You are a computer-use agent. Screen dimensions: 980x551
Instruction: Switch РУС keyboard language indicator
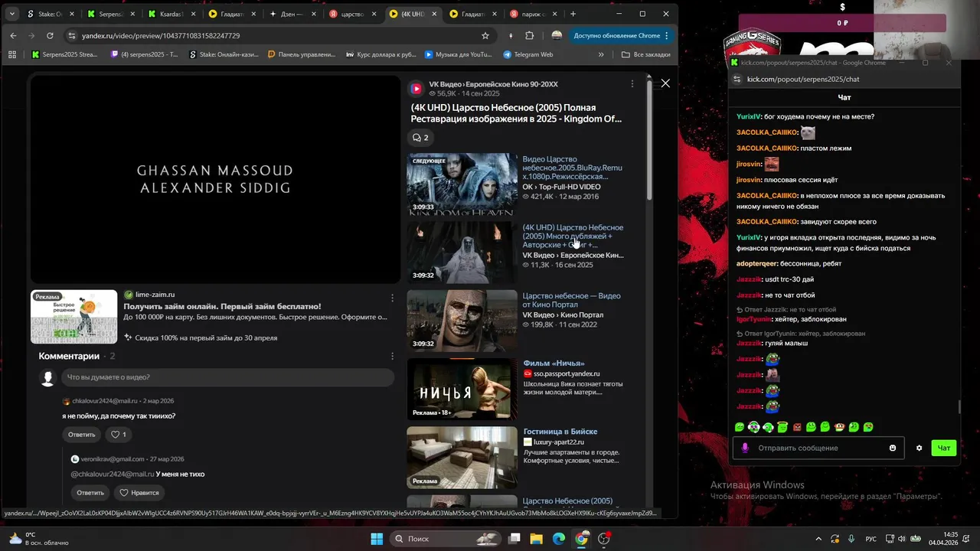871,539
